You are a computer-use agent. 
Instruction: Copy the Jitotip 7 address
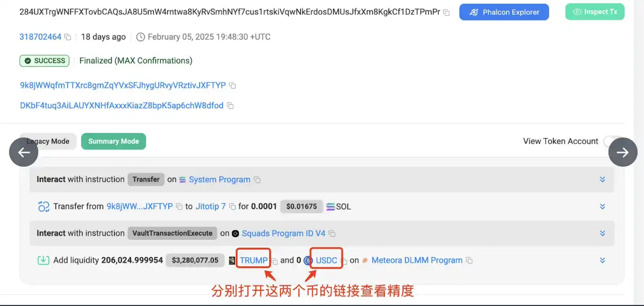pos(232,207)
